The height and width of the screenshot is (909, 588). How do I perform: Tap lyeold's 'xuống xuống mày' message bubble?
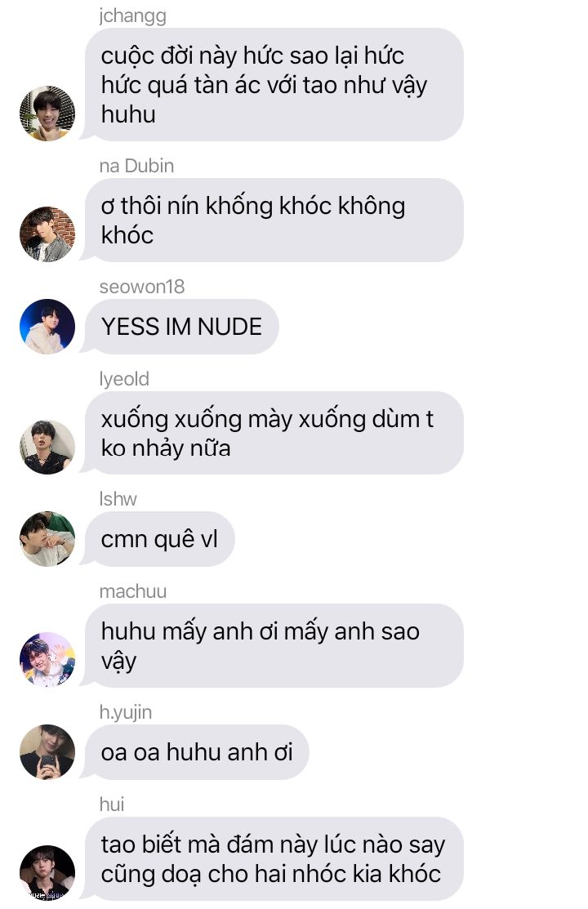click(x=274, y=433)
